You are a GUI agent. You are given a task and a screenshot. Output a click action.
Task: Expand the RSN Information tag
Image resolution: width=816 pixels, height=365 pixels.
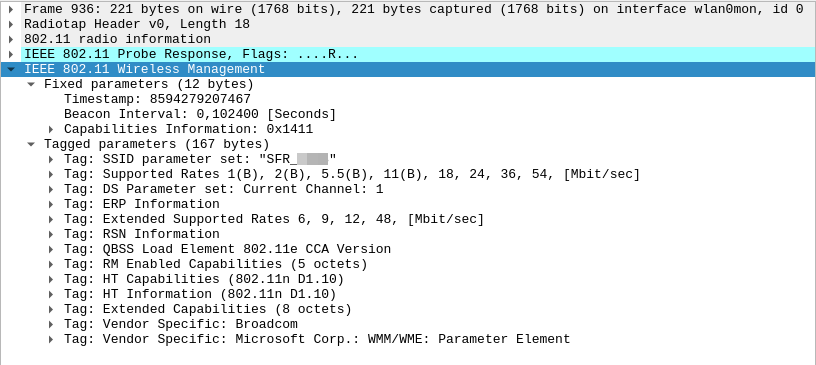pyautogui.click(x=51, y=234)
